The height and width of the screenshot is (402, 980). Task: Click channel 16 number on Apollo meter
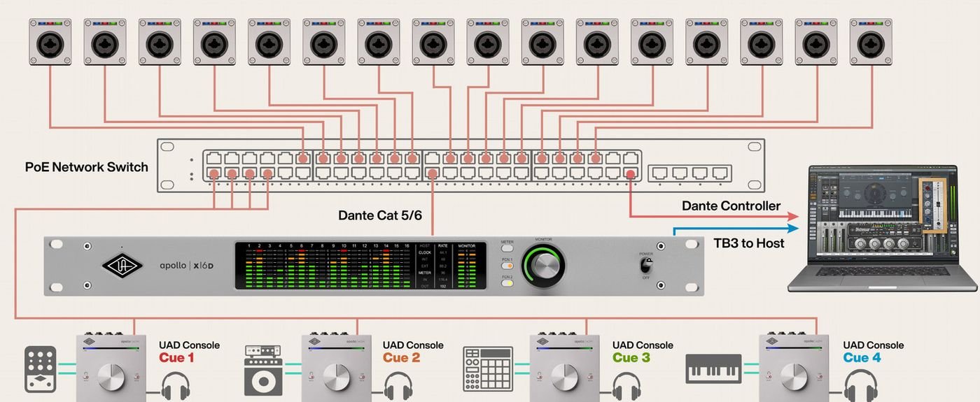pyautogui.click(x=406, y=246)
